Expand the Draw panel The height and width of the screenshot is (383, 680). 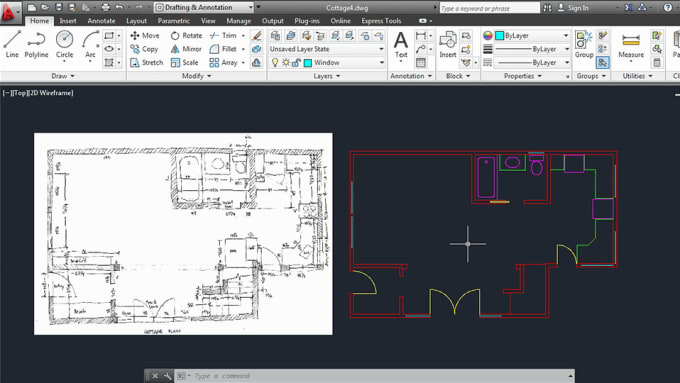tap(63, 76)
